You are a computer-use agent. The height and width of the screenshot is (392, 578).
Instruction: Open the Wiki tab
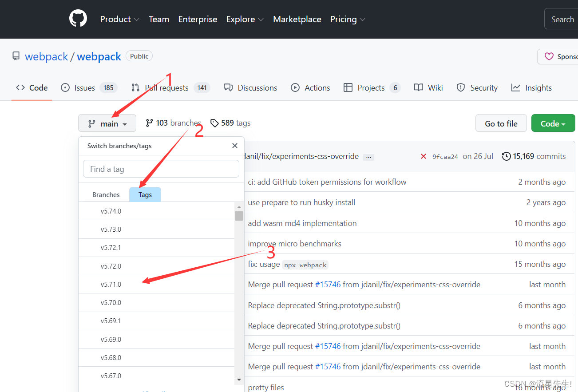coord(429,88)
